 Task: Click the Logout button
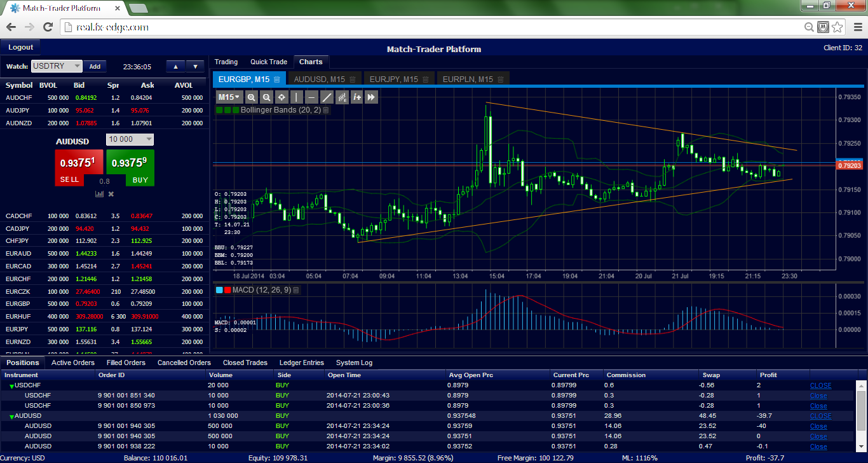point(21,47)
